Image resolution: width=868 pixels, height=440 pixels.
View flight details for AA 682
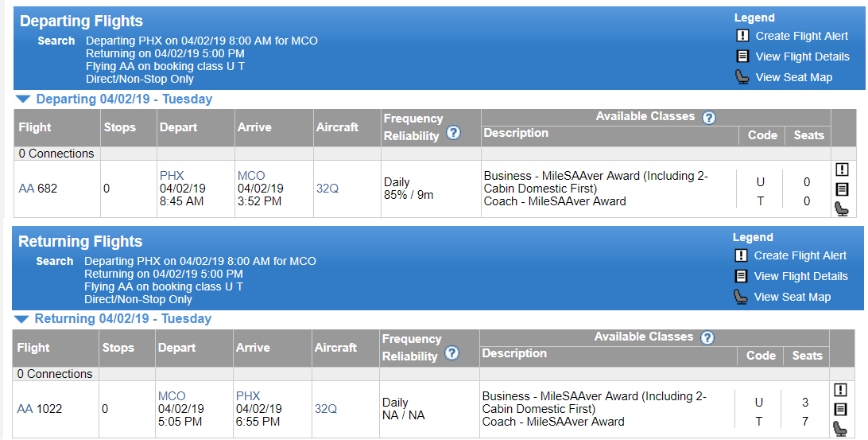(x=842, y=189)
